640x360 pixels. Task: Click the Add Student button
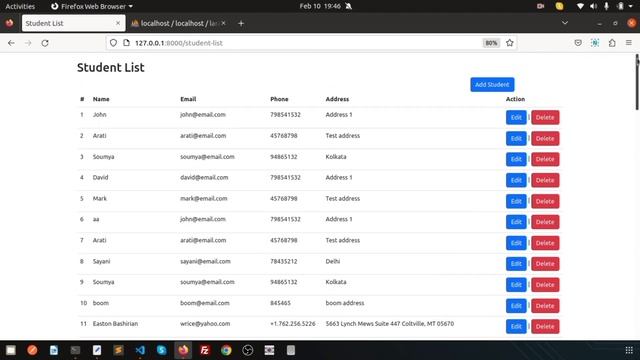point(492,84)
